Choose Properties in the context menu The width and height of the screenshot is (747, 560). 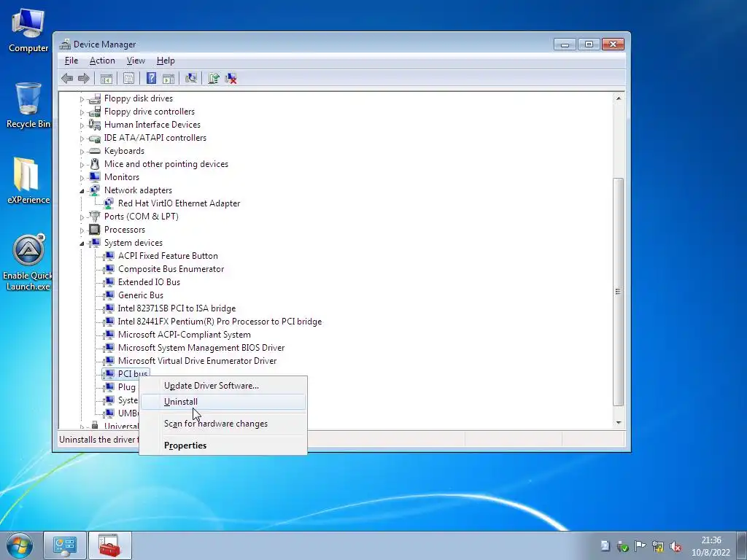point(223,446)
